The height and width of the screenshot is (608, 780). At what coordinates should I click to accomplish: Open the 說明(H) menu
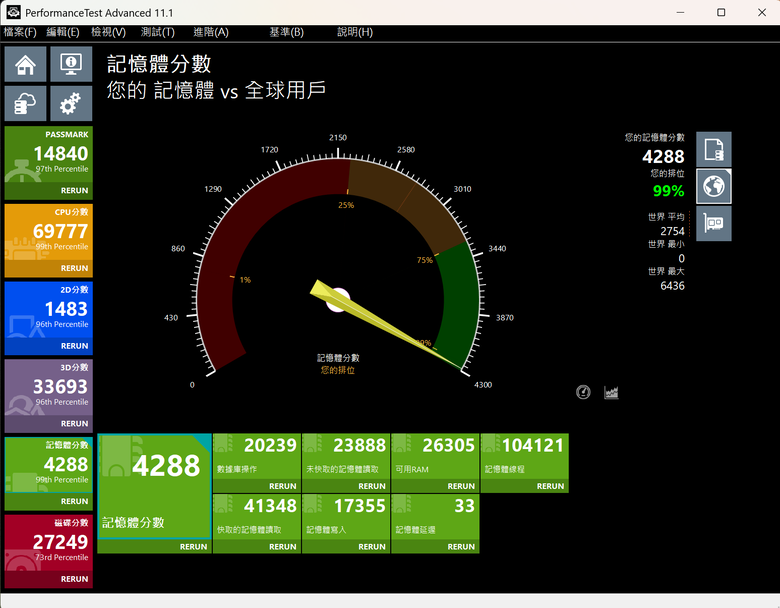355,32
